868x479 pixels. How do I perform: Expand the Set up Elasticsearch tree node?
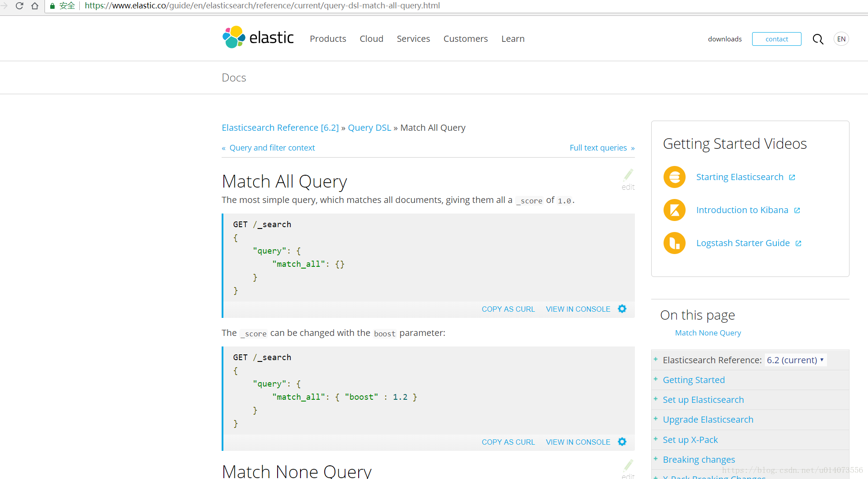656,399
